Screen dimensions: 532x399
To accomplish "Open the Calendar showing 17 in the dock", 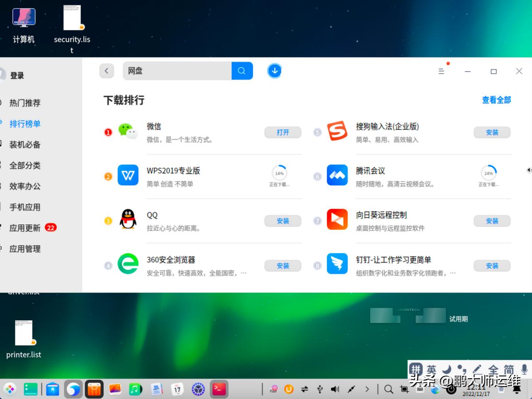I will pyautogui.click(x=177, y=389).
